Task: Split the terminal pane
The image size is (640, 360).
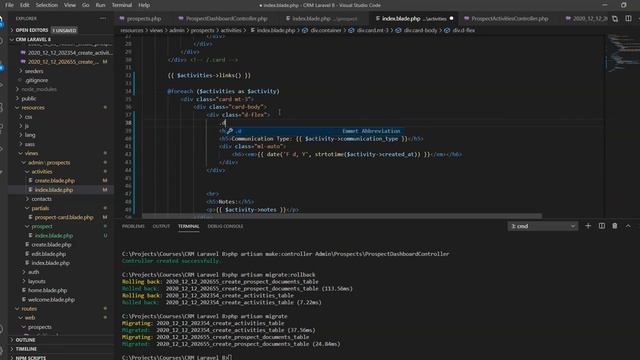Action: click(602, 226)
